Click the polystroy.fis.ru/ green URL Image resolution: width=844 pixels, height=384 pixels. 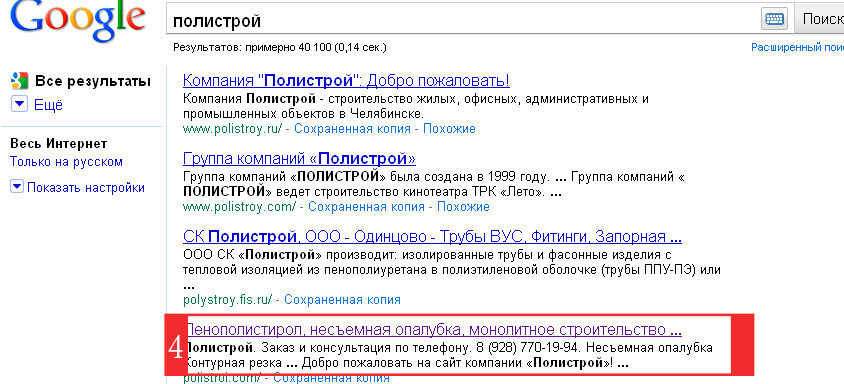click(228, 299)
